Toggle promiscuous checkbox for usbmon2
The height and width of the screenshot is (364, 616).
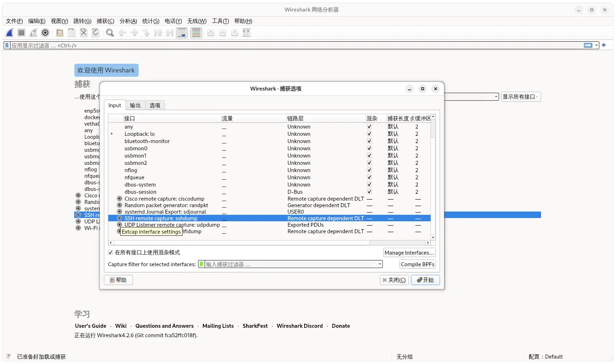tap(369, 163)
